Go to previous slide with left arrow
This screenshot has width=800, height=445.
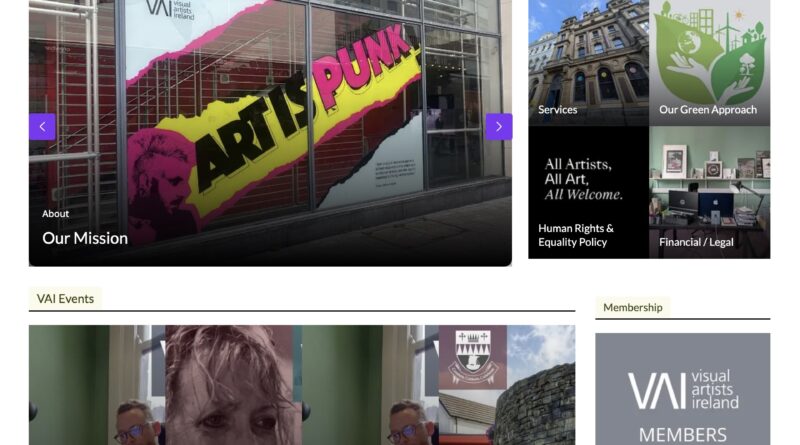click(x=42, y=127)
